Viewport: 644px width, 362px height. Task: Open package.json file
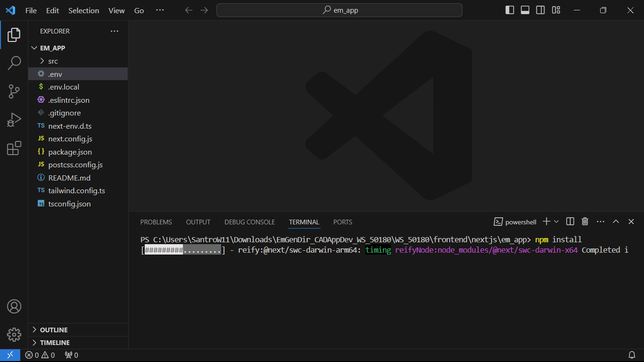click(x=78, y=152)
